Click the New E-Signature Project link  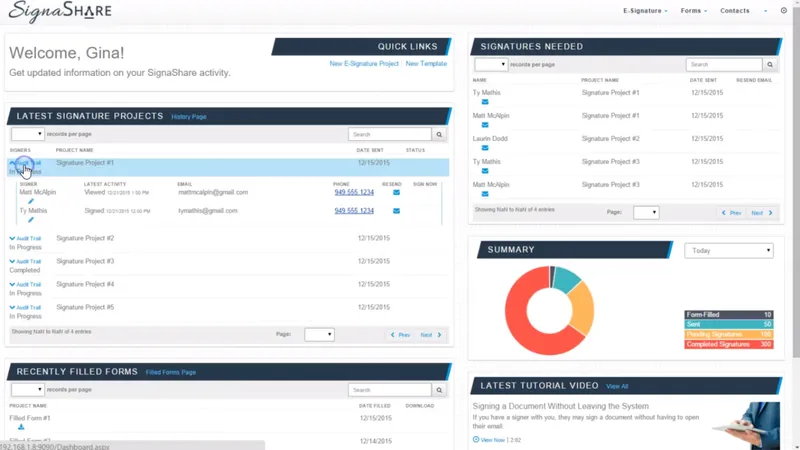pyautogui.click(x=364, y=64)
